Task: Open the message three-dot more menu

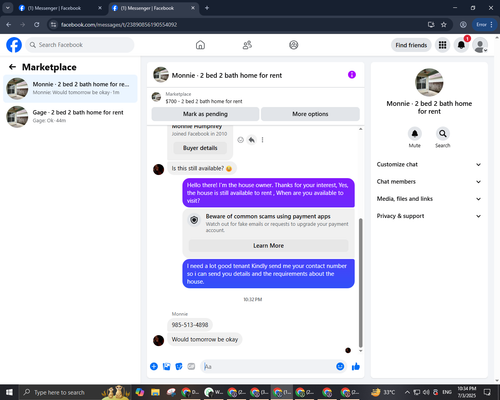Action: [x=263, y=140]
